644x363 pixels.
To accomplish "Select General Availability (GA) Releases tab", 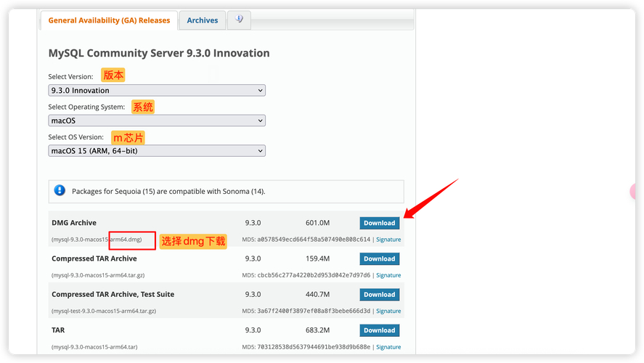I will pyautogui.click(x=109, y=20).
